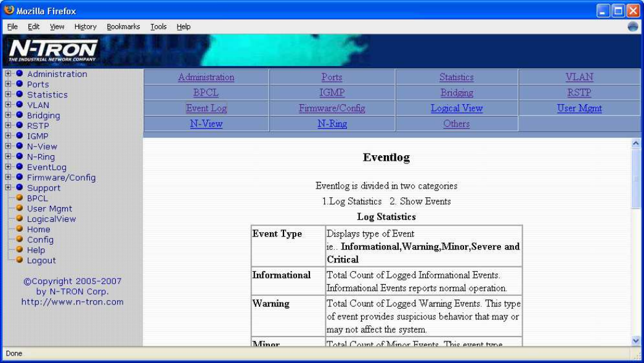Click orange bullet icon beside Logout

click(x=19, y=259)
